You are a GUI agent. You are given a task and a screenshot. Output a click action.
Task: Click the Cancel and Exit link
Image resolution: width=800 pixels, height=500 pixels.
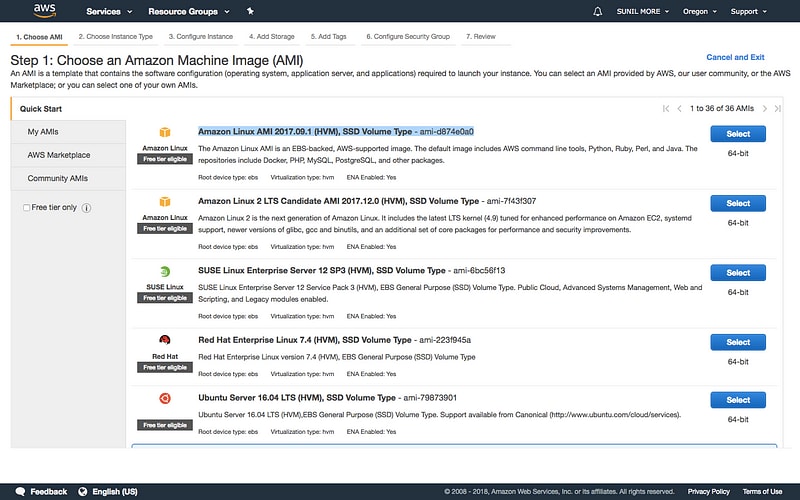pos(735,57)
